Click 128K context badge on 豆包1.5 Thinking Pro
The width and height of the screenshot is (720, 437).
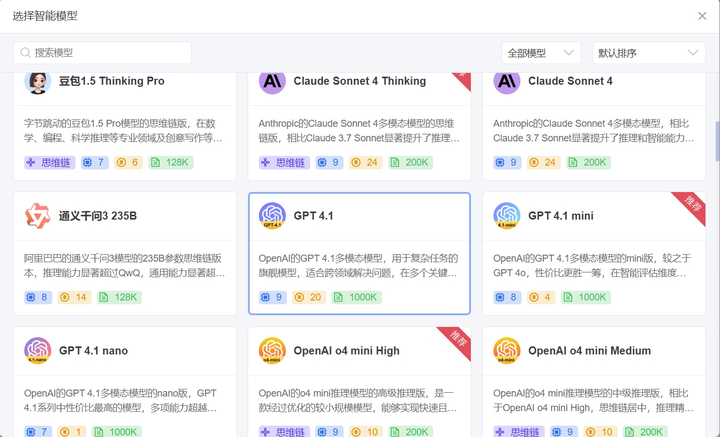[x=171, y=162]
